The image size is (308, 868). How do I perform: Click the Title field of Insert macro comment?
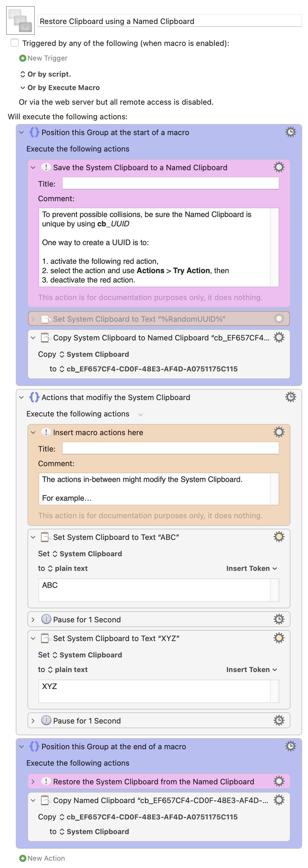coord(170,448)
